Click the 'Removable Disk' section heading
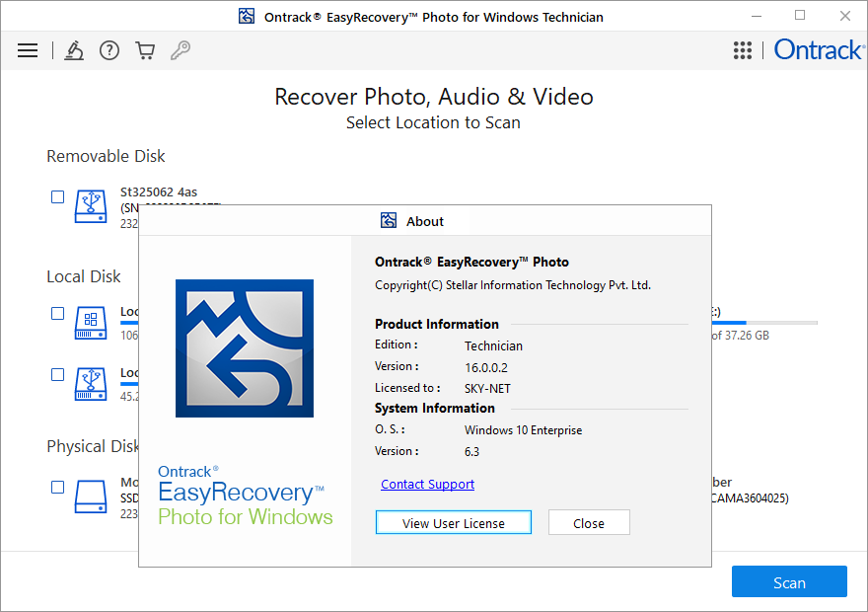The image size is (868, 612). coord(106,156)
